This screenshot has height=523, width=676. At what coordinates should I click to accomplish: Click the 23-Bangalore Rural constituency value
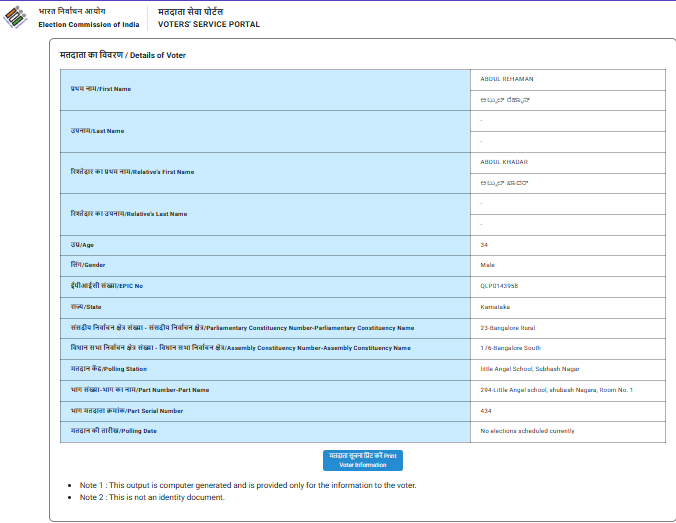[510, 327]
